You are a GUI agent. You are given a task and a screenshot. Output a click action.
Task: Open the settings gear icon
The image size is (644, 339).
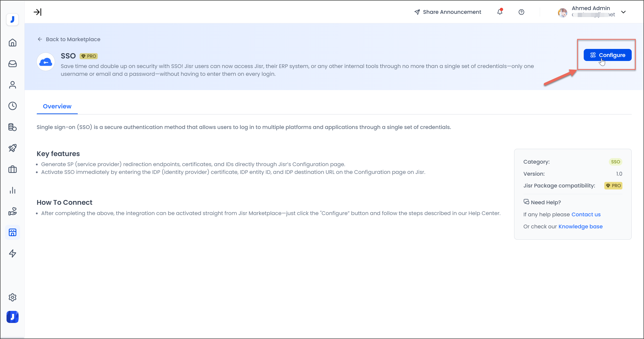tap(12, 297)
